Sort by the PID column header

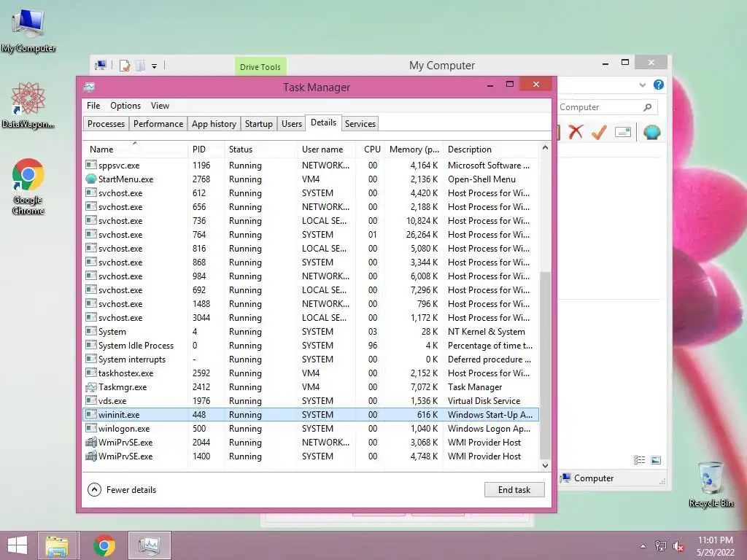pyautogui.click(x=206, y=149)
